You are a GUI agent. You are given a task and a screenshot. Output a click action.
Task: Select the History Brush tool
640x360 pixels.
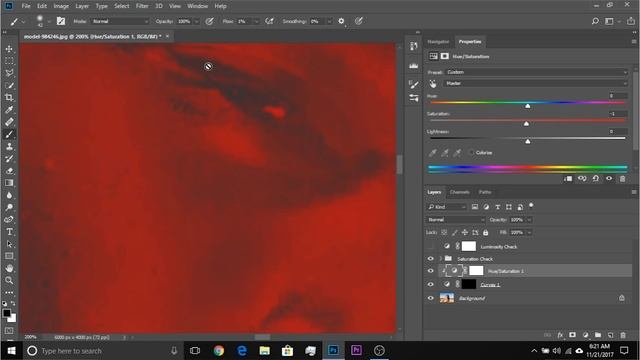(9, 159)
